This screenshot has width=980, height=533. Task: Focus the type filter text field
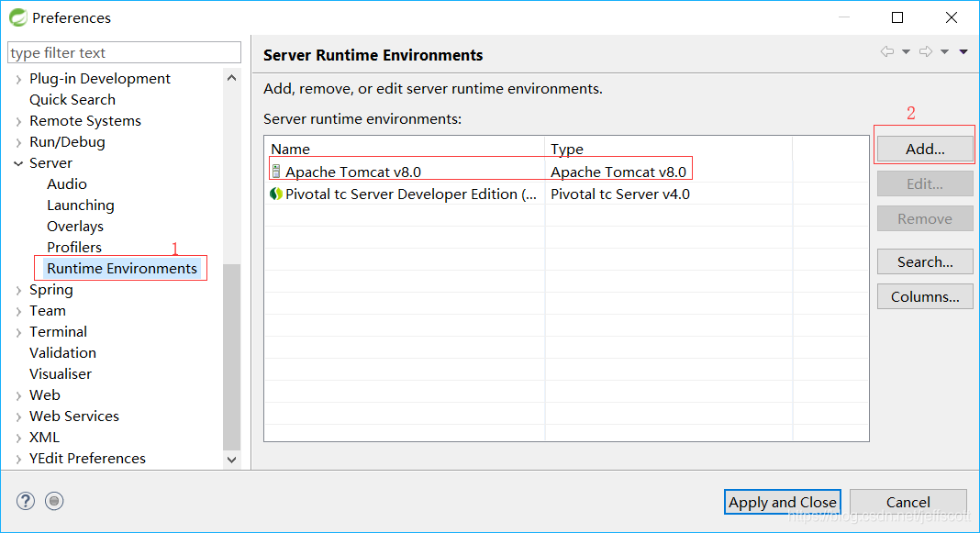[x=125, y=52]
